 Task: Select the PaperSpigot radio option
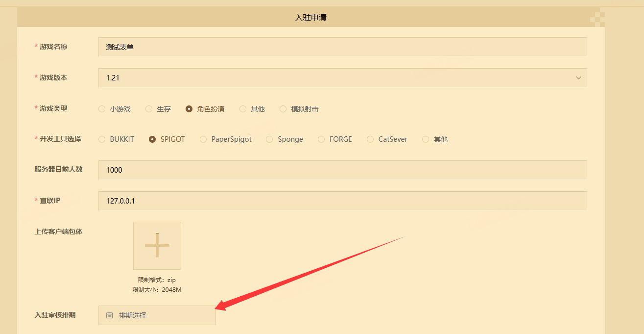[x=203, y=139]
